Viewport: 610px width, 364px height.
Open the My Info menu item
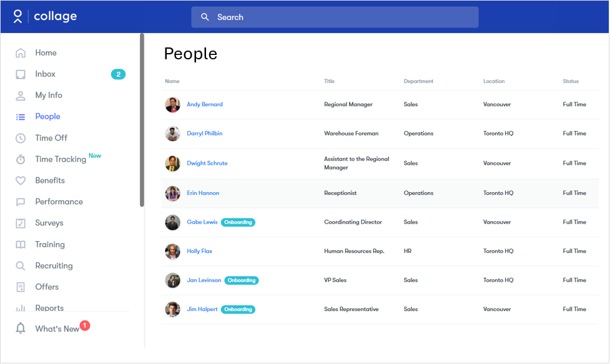tap(48, 96)
